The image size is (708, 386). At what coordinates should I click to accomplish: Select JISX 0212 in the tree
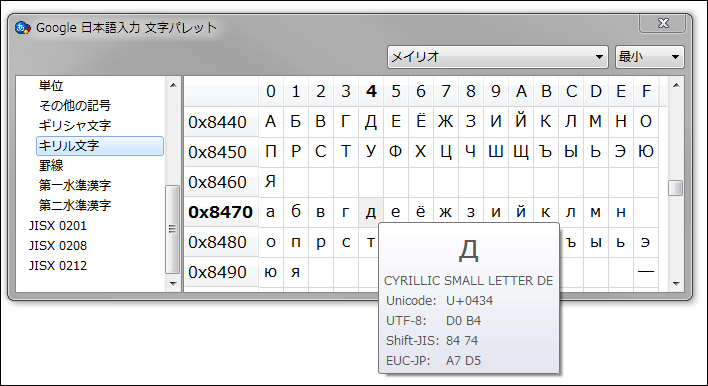tap(57, 265)
